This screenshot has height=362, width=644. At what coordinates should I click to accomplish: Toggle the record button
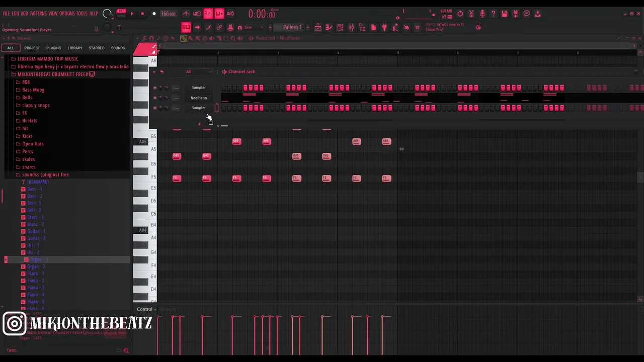click(x=154, y=14)
